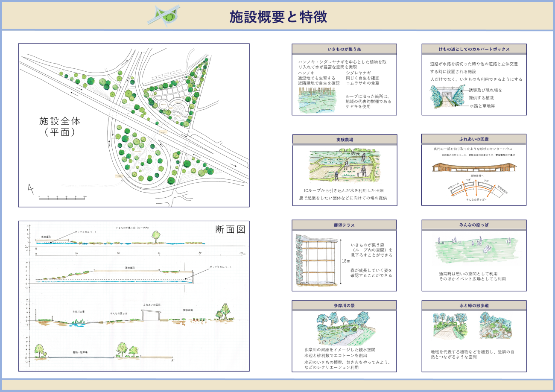Open the riverside sketch in 多摩川の景
Image resolution: width=555 pixels, height=392 pixels.
tap(344, 329)
